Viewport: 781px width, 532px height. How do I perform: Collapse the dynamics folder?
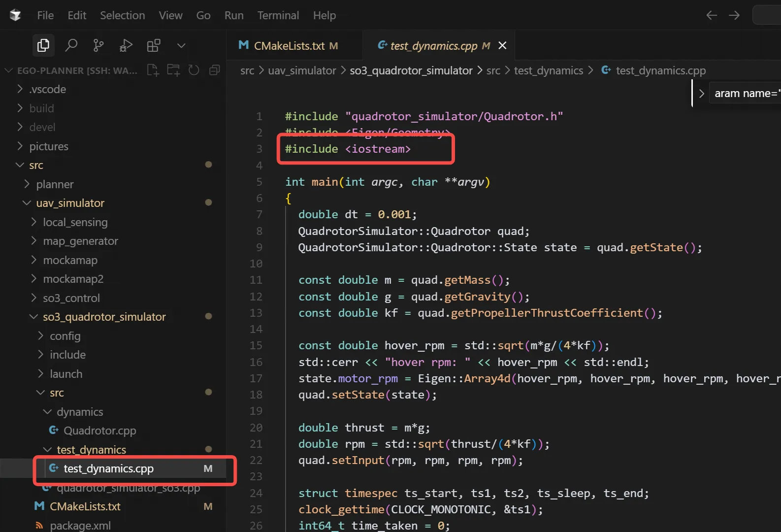tap(80, 412)
